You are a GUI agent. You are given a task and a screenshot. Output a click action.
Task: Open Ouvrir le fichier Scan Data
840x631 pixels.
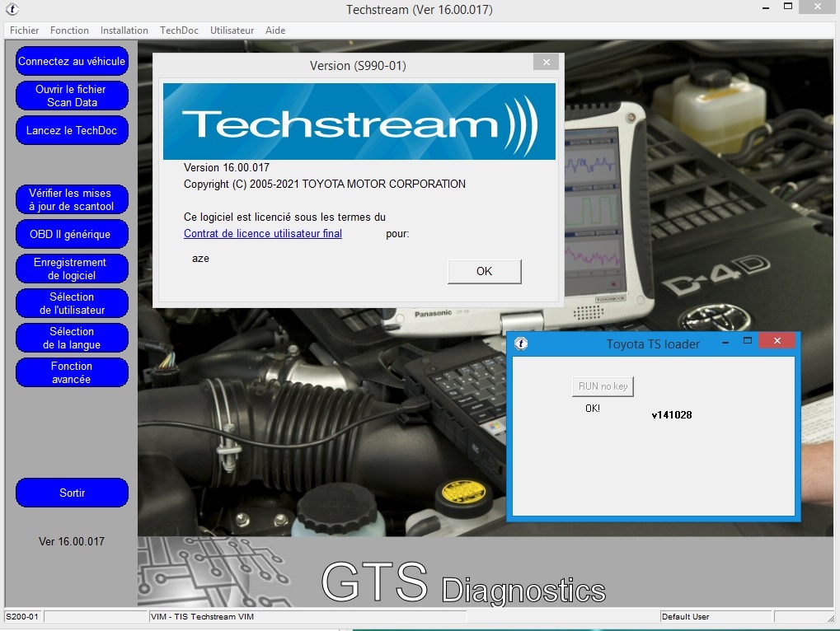[72, 95]
